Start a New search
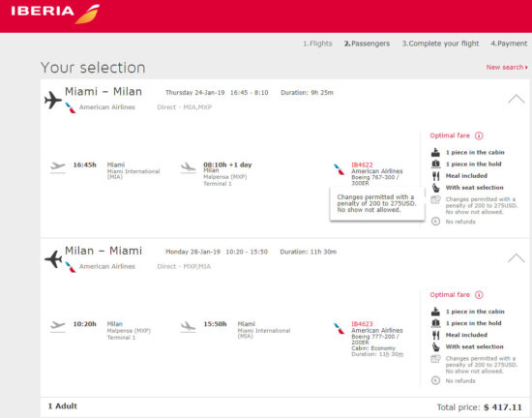The image size is (532, 418). pos(507,67)
